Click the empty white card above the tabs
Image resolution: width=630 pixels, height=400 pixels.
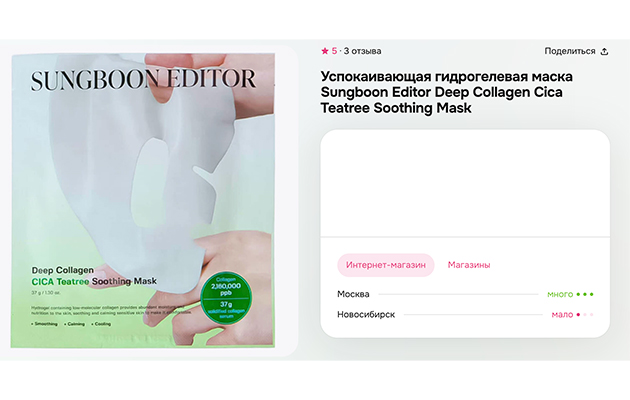click(465, 183)
